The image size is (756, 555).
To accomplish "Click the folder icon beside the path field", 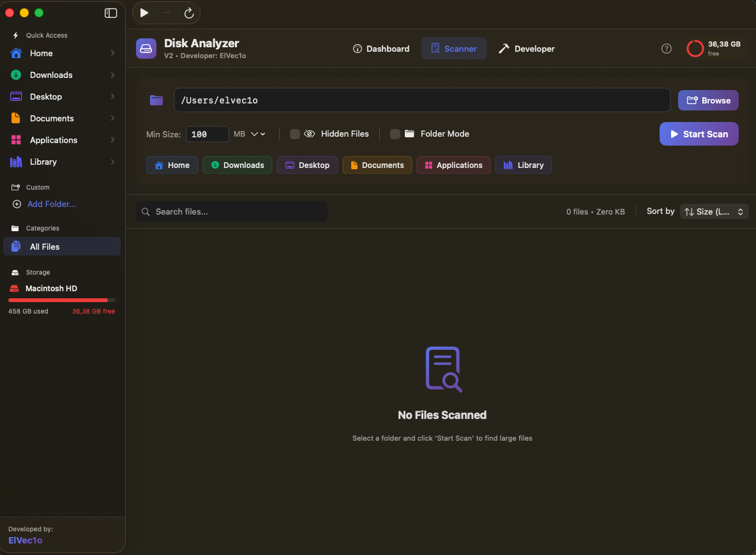I will click(x=156, y=100).
